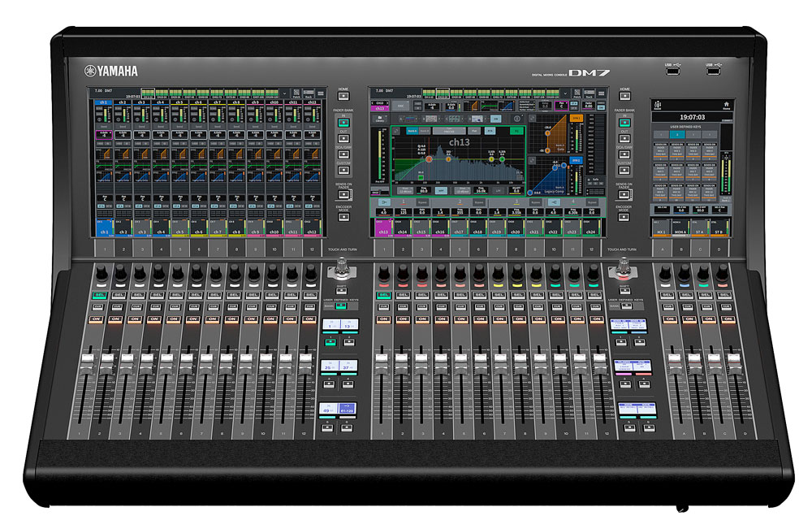The width and height of the screenshot is (812, 529).
Task: Open Assist on the utility screen
Action: 658,105
